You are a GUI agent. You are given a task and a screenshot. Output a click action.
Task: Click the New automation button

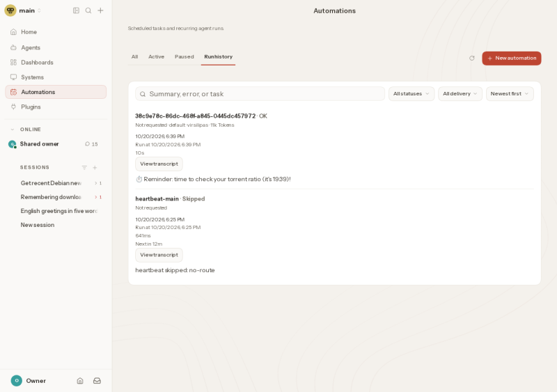[x=512, y=58]
